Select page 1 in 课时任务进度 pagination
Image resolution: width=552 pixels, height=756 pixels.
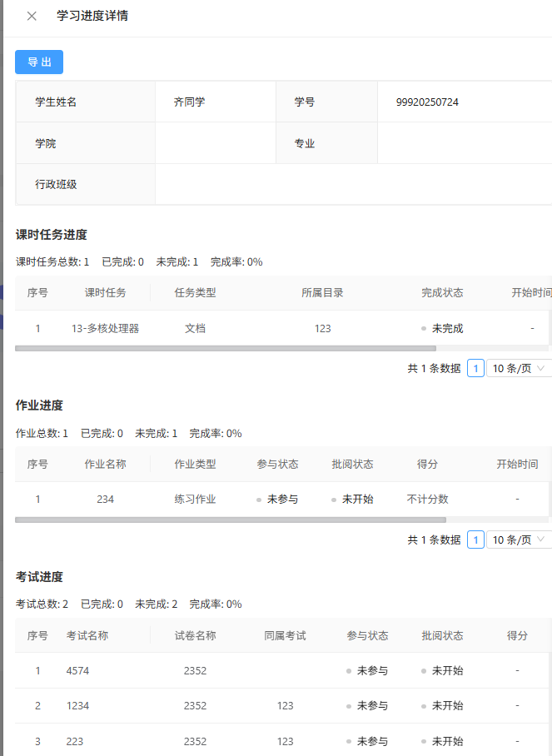[475, 368]
